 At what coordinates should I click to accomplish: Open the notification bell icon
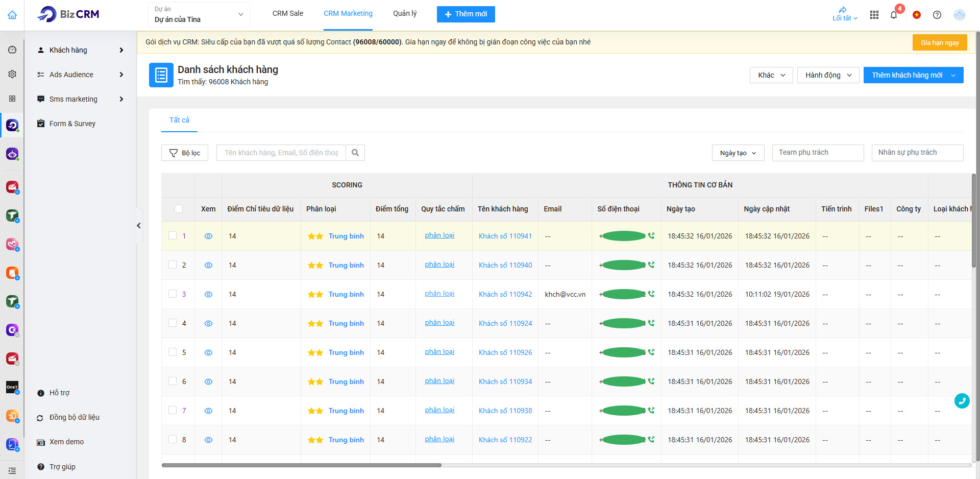(x=894, y=15)
